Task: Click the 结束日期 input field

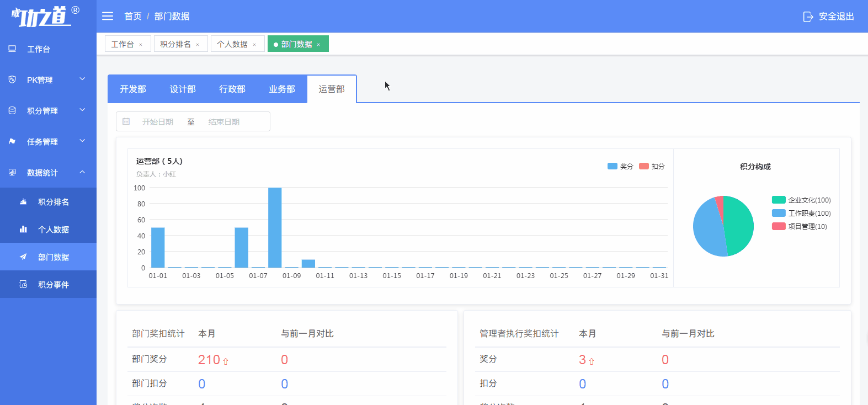Action: pyautogui.click(x=224, y=122)
